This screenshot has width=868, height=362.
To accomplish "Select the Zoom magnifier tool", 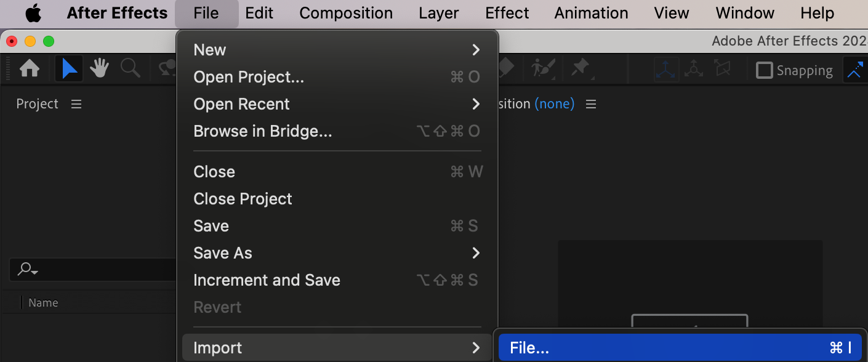I will [131, 68].
